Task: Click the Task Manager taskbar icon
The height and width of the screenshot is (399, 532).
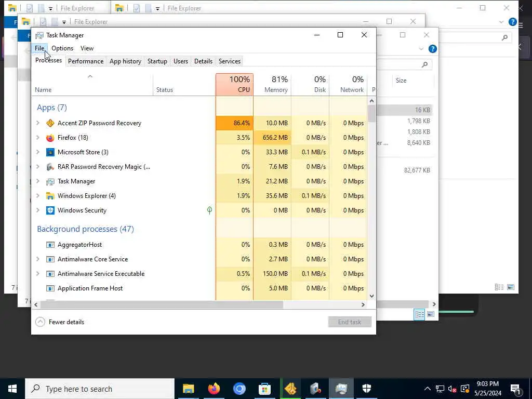Action: 341,389
